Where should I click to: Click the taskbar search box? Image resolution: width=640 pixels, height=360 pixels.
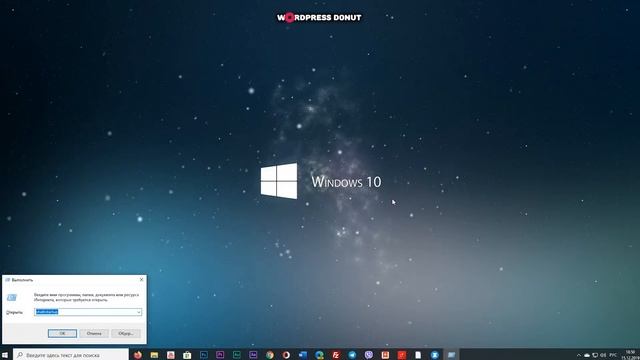[x=71, y=355]
